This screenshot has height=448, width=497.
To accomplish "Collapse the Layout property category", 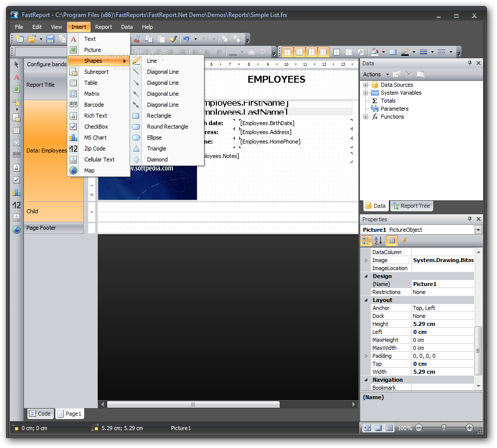I will click(x=366, y=300).
